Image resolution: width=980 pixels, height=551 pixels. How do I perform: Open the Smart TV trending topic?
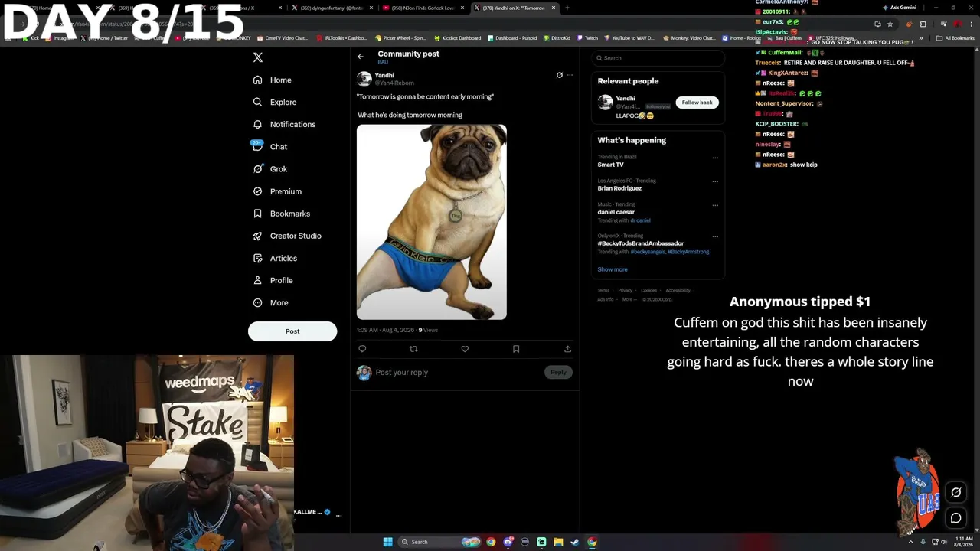pos(610,165)
